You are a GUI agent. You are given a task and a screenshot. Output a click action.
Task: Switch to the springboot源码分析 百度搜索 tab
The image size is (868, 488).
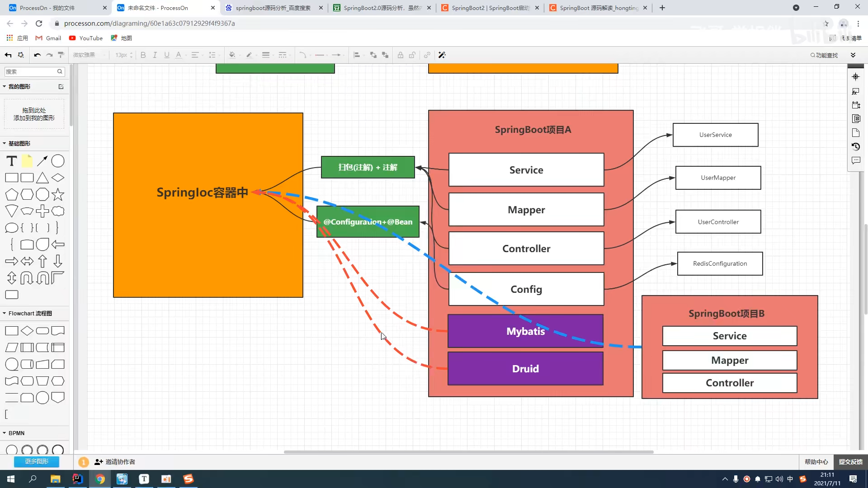(274, 8)
